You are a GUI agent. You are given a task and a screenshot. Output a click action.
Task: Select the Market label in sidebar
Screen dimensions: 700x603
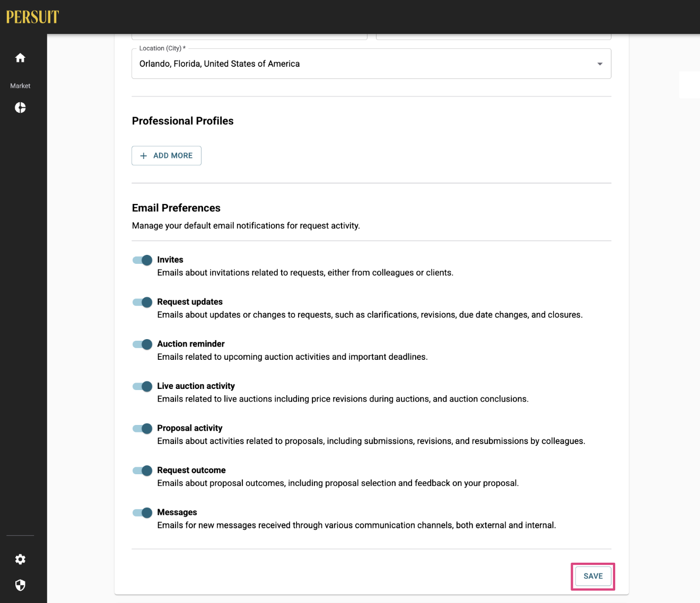(20, 86)
